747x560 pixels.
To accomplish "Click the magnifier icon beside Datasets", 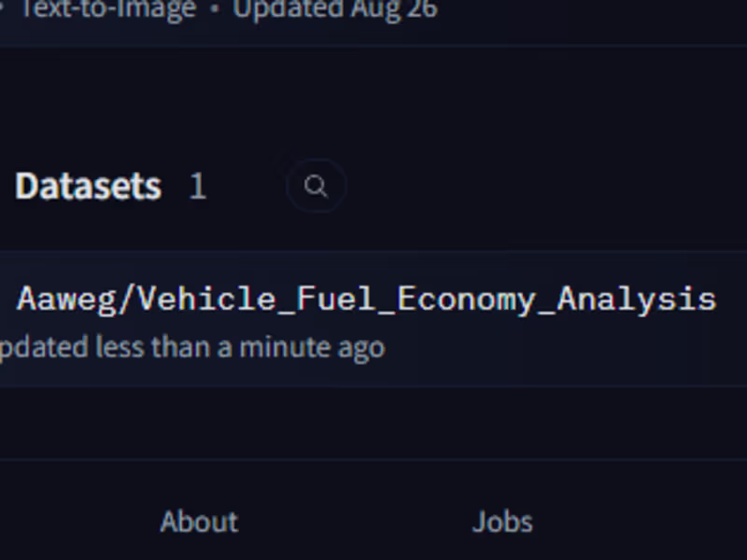I will (317, 187).
